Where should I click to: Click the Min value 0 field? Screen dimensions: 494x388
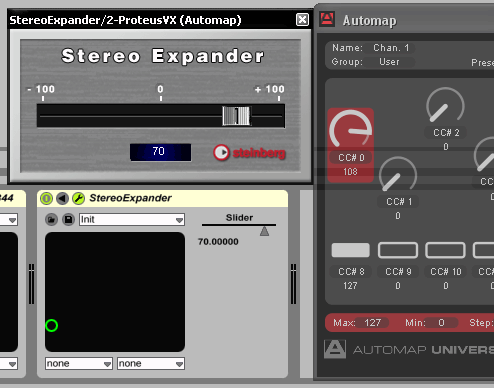(x=441, y=323)
